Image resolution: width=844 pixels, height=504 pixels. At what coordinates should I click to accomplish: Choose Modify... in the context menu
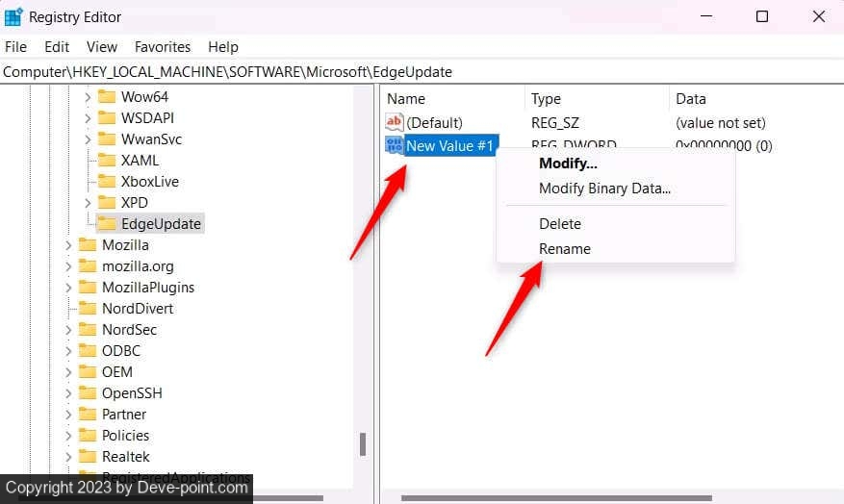click(568, 164)
